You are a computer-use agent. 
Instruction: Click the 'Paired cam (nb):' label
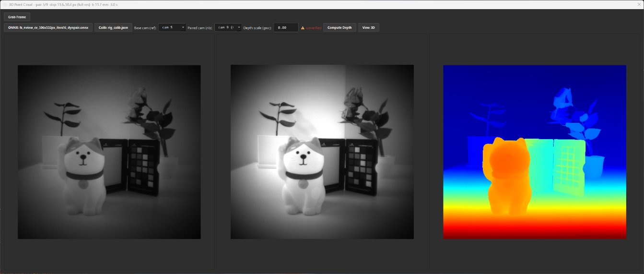click(x=200, y=28)
